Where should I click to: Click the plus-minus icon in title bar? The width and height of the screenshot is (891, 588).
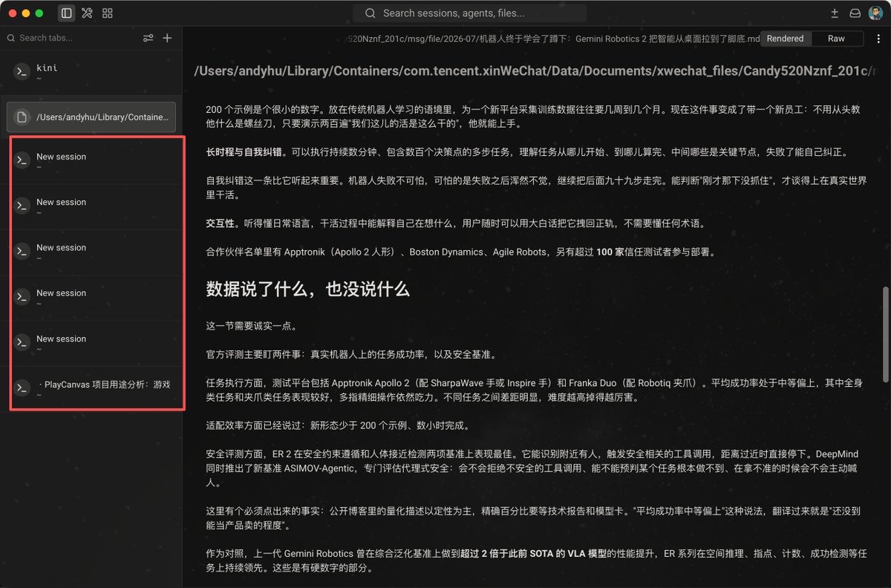(x=835, y=13)
